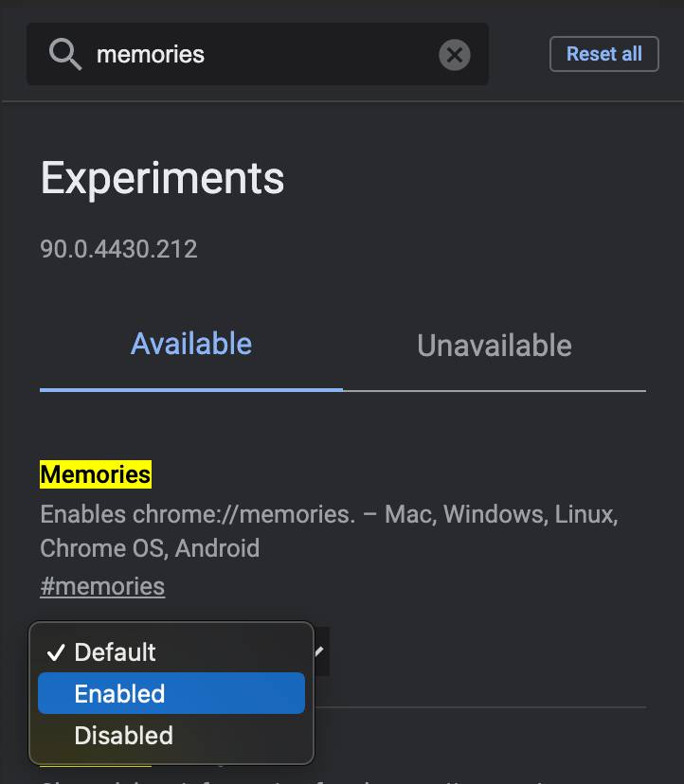Viewport: 684px width, 784px height.
Task: Clear the search with the X icon
Action: 455,55
